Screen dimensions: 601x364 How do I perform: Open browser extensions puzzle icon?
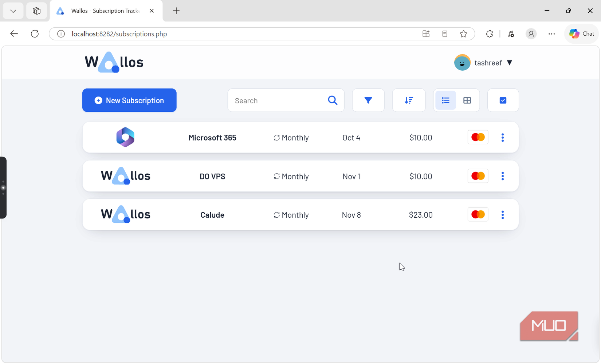coord(489,34)
